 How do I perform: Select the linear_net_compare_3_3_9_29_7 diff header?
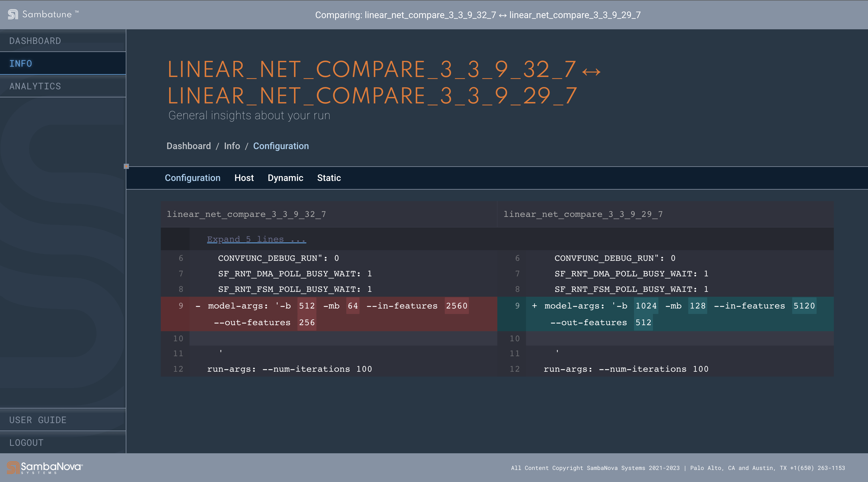click(x=583, y=214)
